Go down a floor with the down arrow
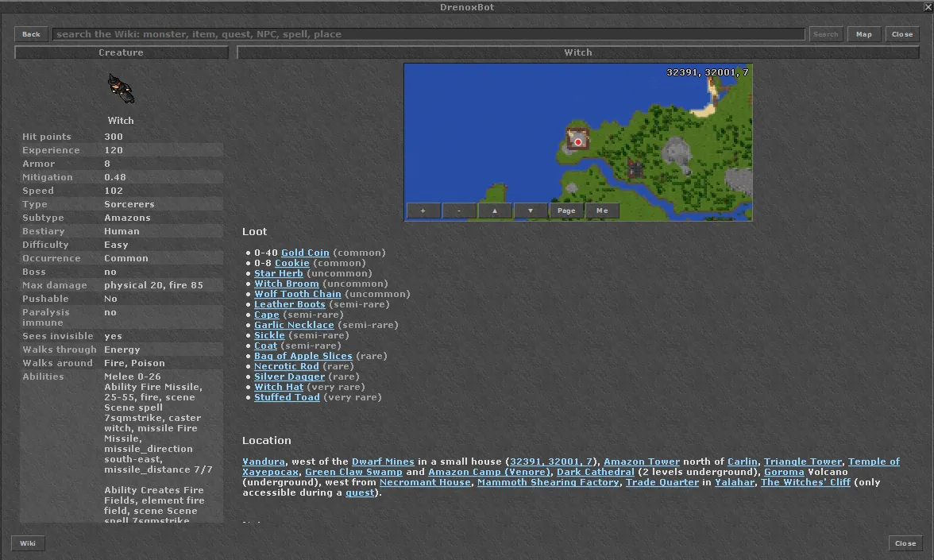Image resolution: width=934 pixels, height=560 pixels. click(x=531, y=211)
